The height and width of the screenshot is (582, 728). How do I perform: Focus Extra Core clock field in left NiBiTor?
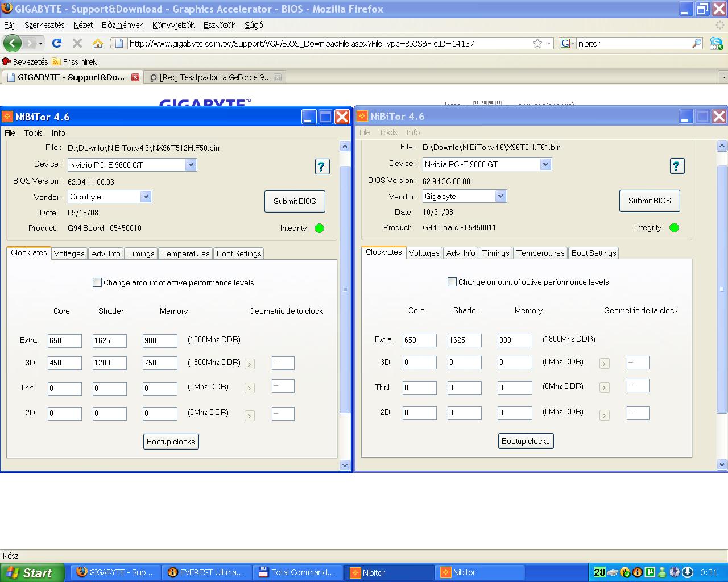[x=65, y=340]
